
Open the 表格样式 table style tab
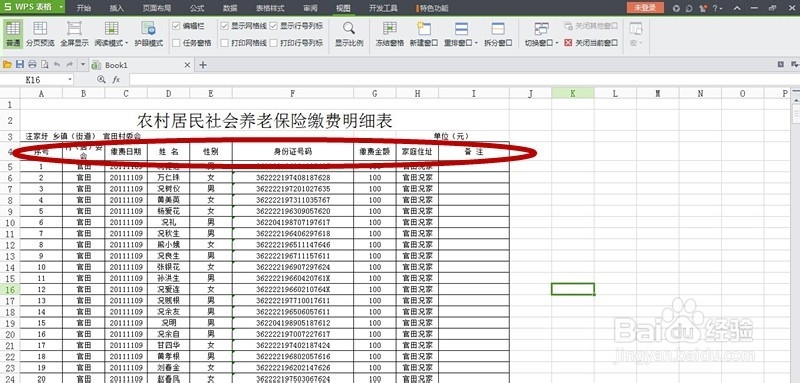pyautogui.click(x=270, y=8)
